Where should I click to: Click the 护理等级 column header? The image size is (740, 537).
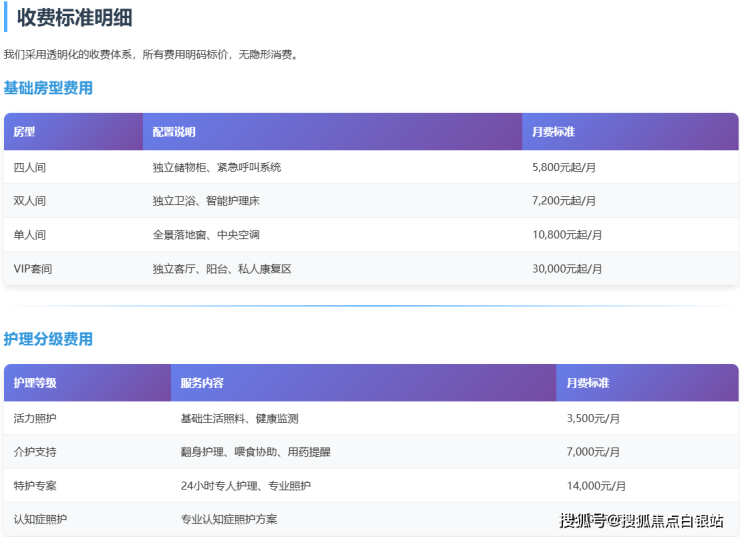tap(35, 383)
